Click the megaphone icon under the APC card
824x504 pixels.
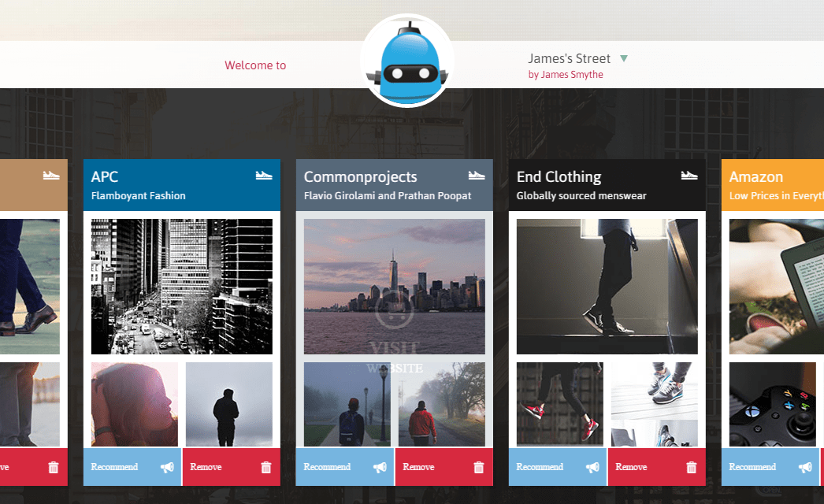(x=167, y=467)
